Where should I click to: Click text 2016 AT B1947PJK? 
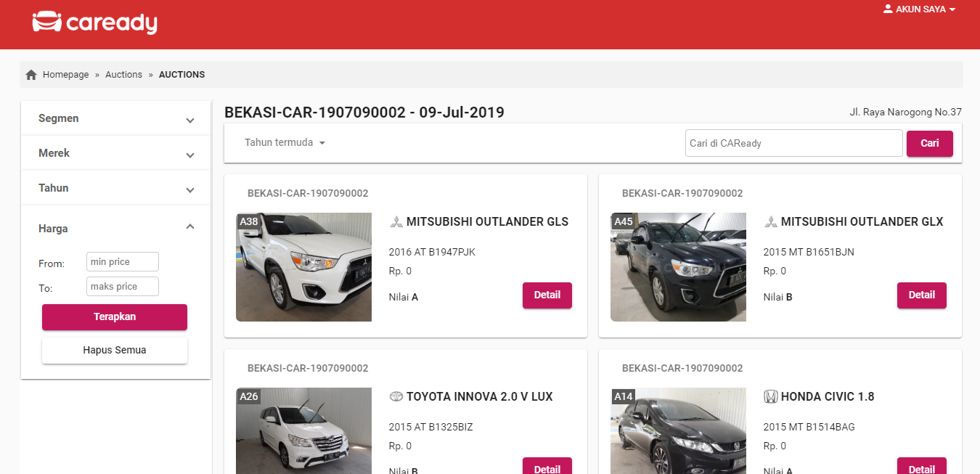click(x=432, y=253)
